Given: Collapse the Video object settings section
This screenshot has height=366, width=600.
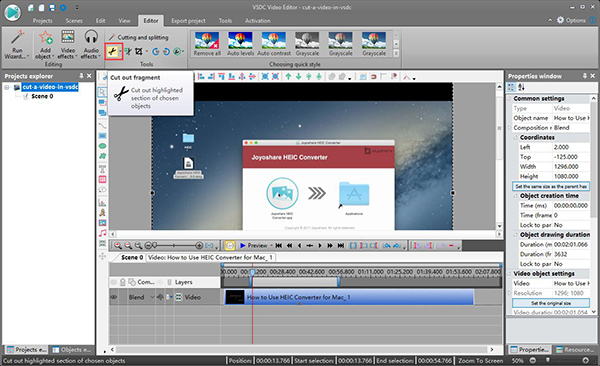Looking at the screenshot, I should point(509,274).
